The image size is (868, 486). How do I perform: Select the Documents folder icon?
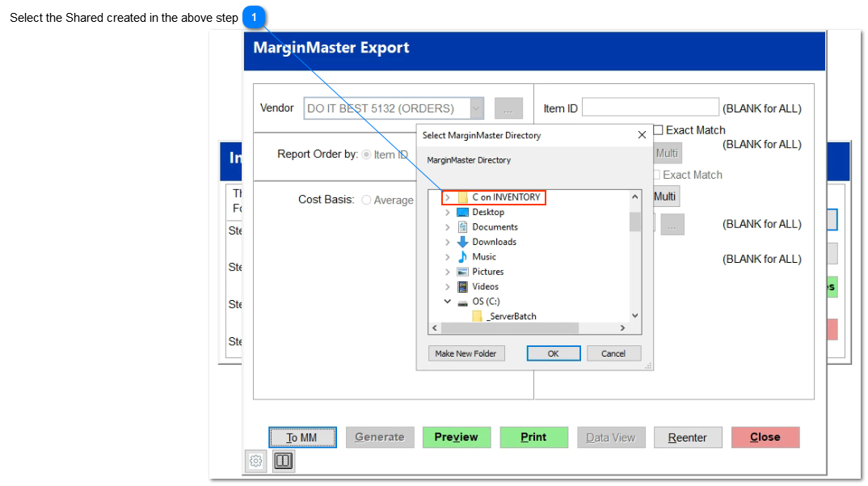(463, 227)
